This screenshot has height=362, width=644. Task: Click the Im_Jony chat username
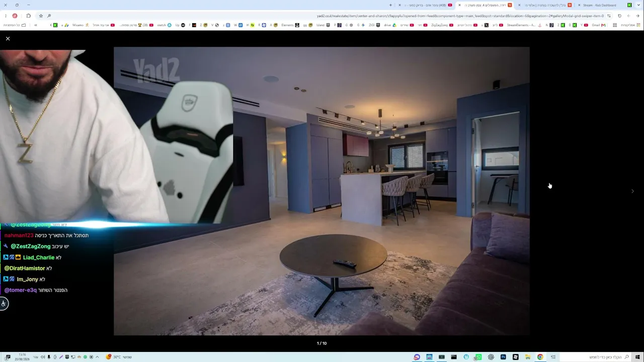coord(28,279)
